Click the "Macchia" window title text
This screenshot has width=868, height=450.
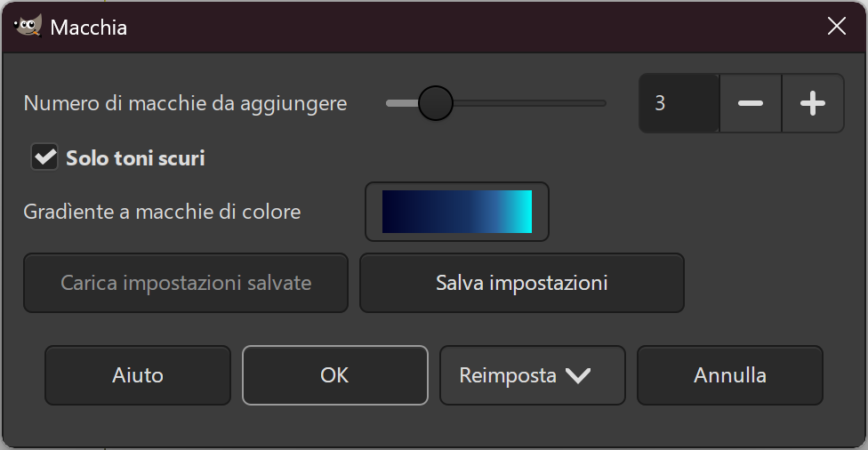click(89, 28)
